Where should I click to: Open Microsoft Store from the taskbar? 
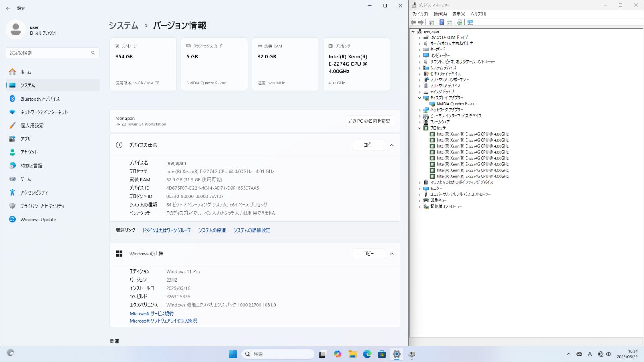[382, 354]
